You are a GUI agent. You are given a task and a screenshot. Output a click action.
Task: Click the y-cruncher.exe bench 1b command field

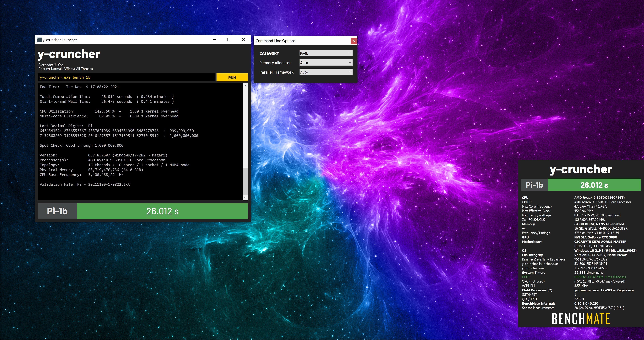click(126, 78)
